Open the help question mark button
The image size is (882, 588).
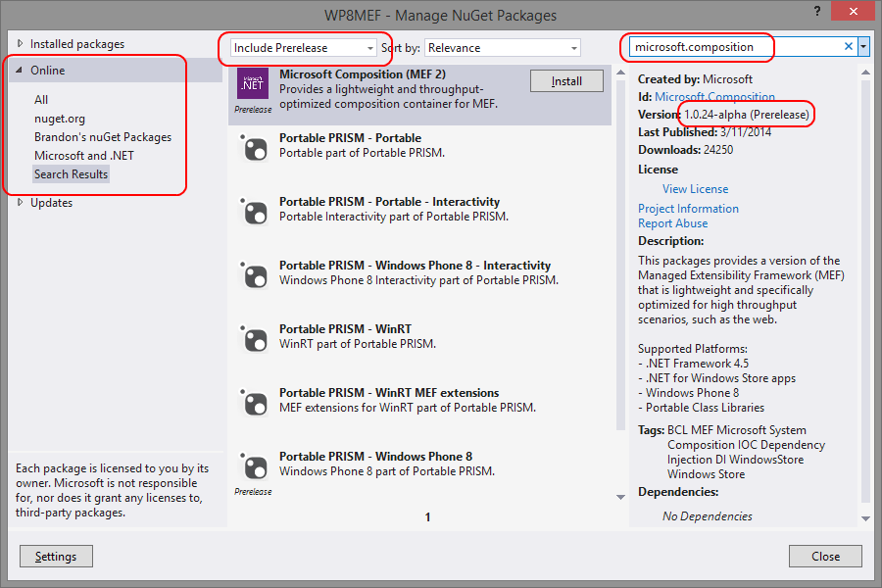click(x=817, y=11)
